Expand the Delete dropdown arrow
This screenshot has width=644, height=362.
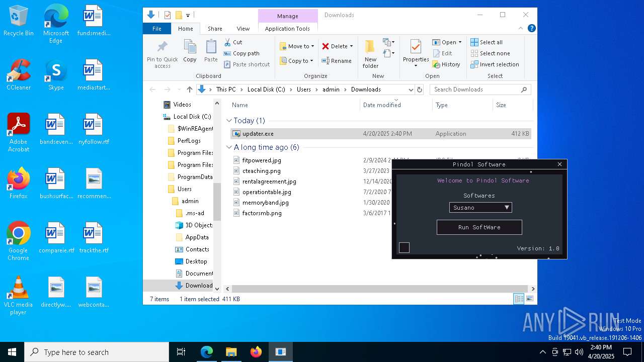coord(351,46)
